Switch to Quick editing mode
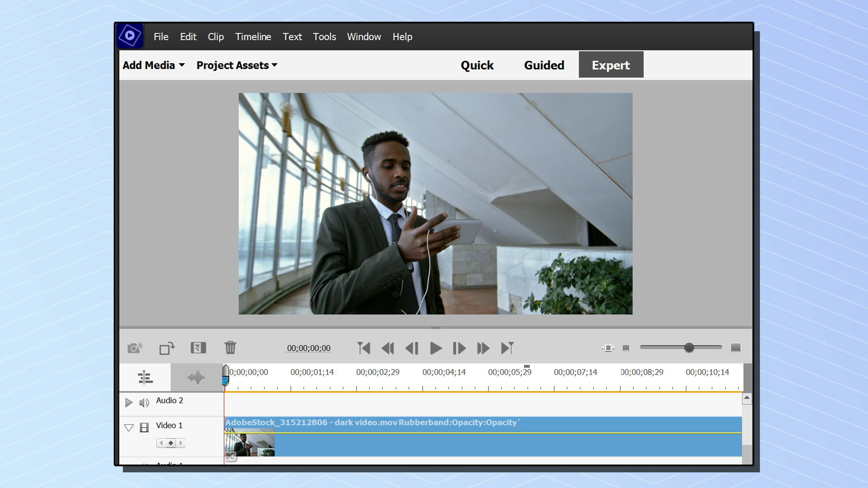The width and height of the screenshot is (868, 488). 477,65
